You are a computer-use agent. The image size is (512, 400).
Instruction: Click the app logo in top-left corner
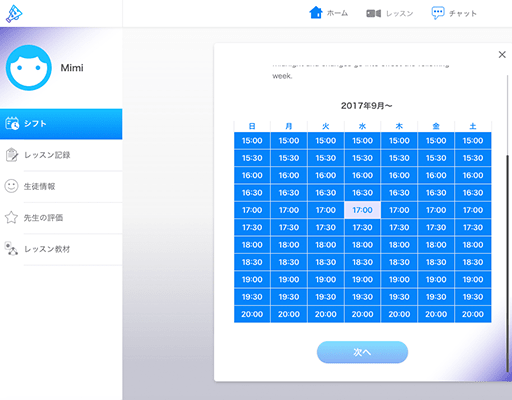[x=14, y=14]
